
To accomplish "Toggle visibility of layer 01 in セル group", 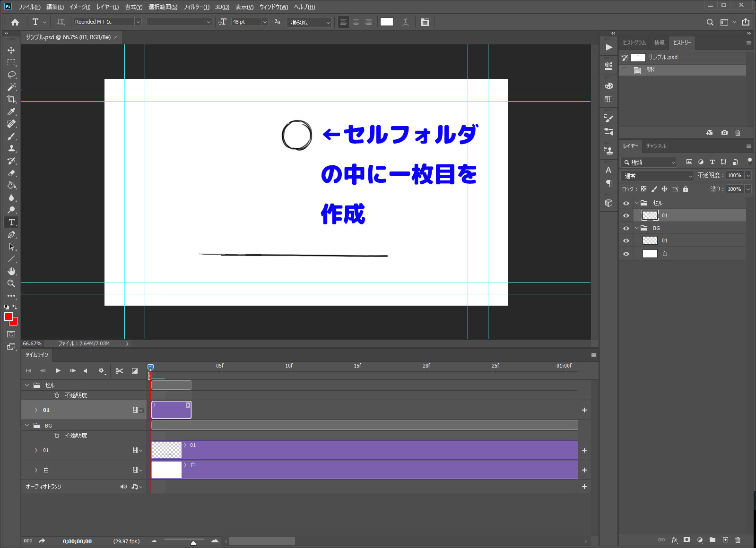I will [x=626, y=215].
